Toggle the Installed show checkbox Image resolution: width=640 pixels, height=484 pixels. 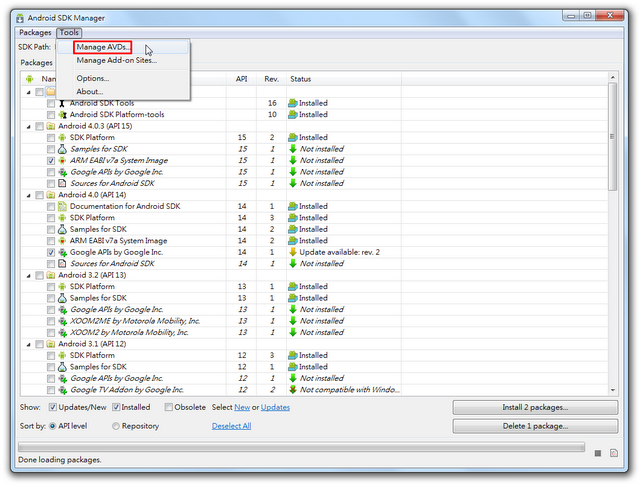pyautogui.click(x=116, y=407)
